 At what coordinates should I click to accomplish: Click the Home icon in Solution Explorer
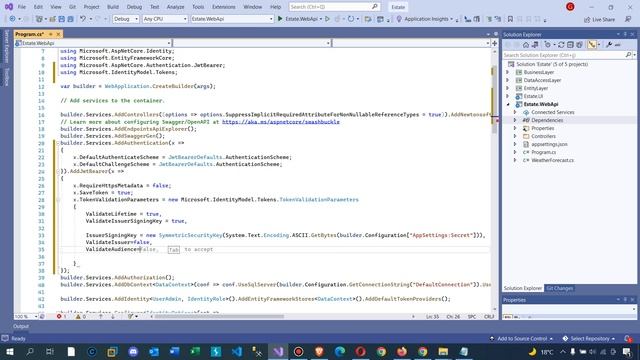pyautogui.click(x=526, y=45)
